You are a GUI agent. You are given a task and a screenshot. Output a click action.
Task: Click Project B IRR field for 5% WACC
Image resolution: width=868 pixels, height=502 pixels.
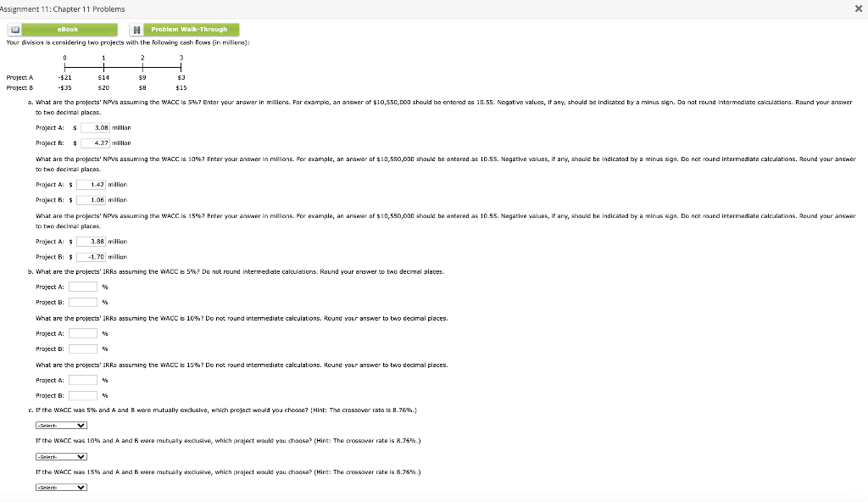tap(83, 303)
